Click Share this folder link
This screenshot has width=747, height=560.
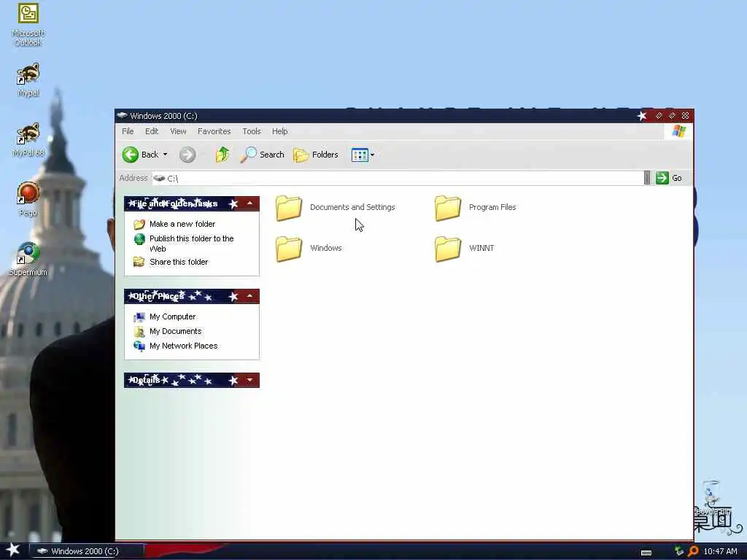coord(179,262)
